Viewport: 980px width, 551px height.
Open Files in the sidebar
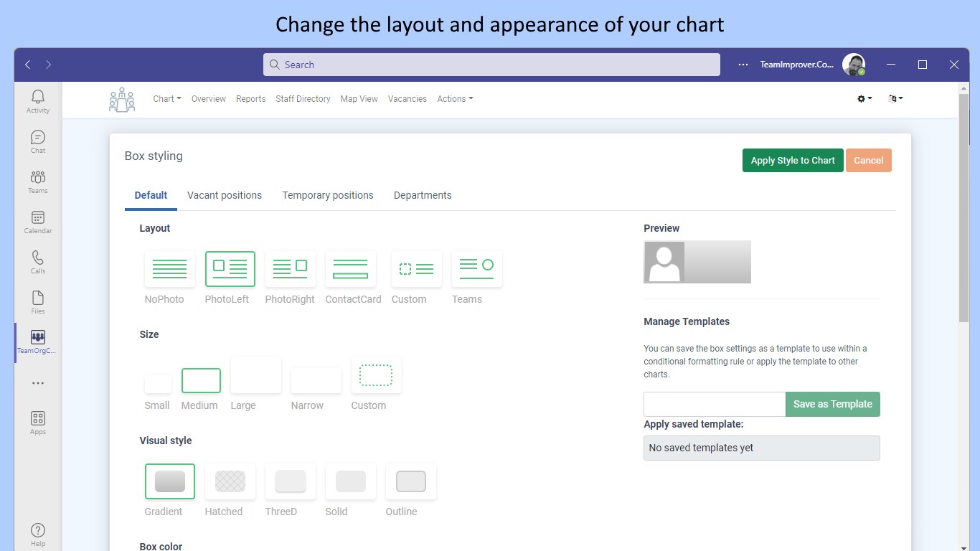click(38, 302)
